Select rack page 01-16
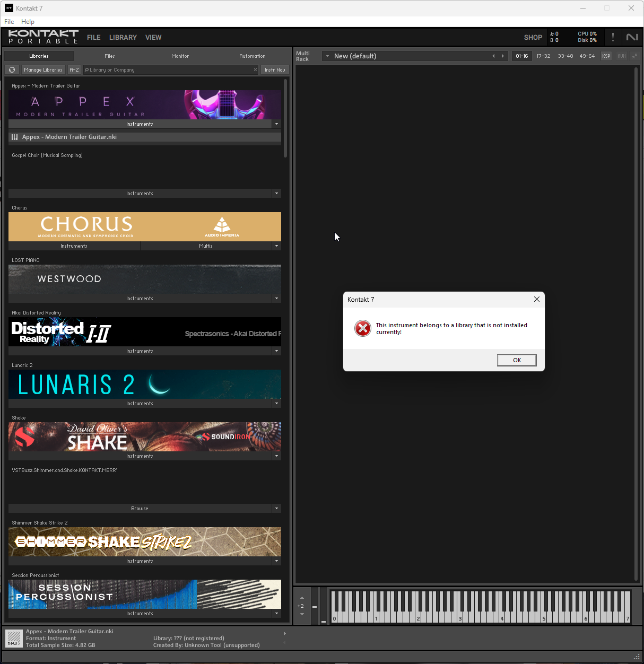 coord(522,56)
